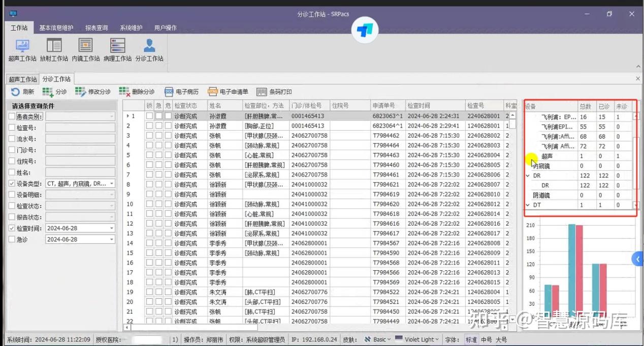Image resolution: width=644 pixels, height=346 pixels.
Task: Click the SRPacs app icon in title bar
Action: (x=13, y=14)
